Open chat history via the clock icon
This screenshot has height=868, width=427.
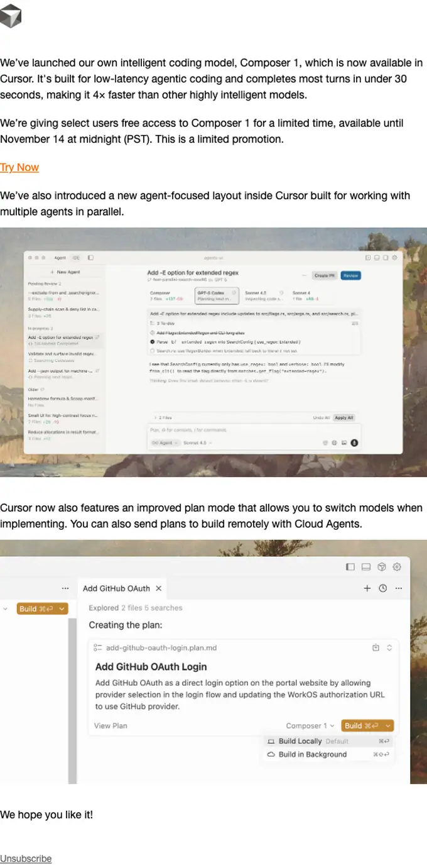pyautogui.click(x=383, y=588)
